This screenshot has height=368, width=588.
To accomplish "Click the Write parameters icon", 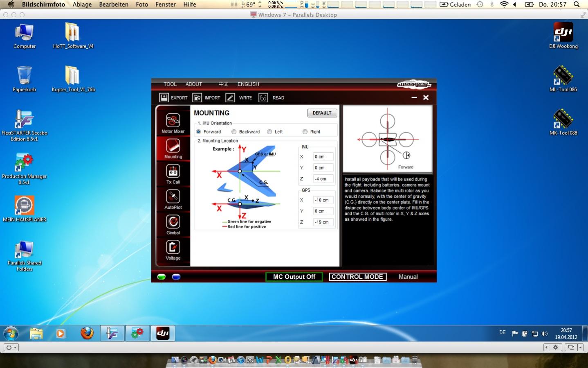I will [230, 98].
